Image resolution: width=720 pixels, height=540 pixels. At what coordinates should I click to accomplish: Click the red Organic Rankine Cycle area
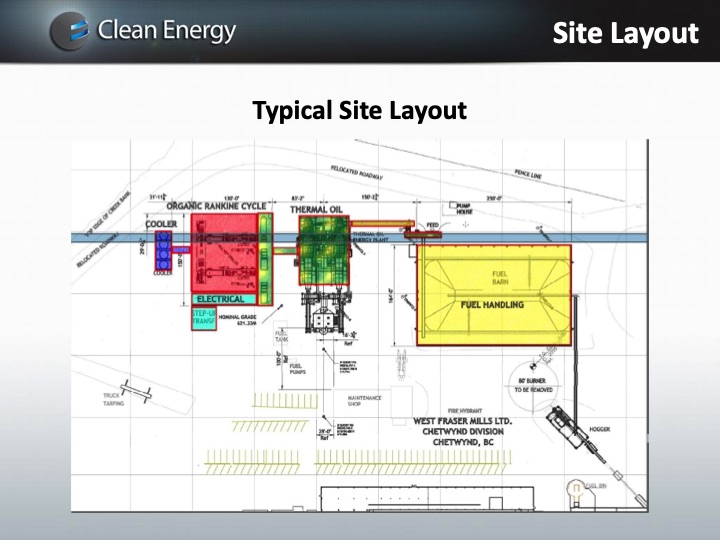click(x=229, y=253)
